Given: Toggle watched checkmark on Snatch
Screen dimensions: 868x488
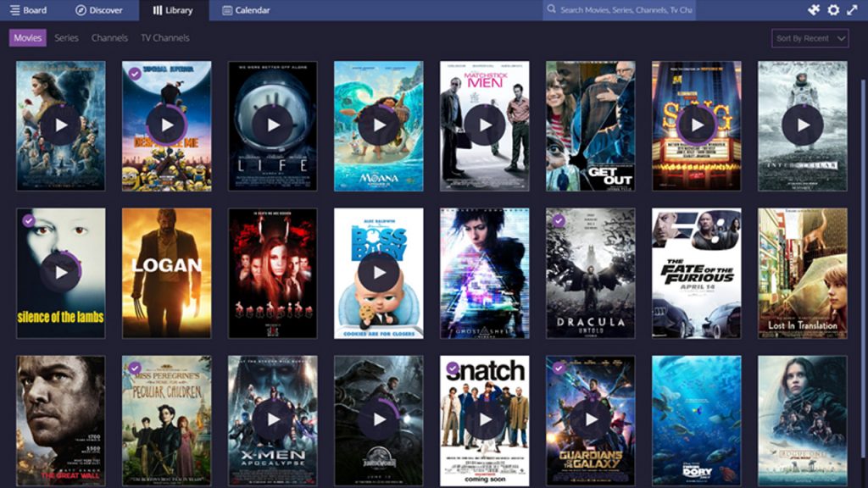Looking at the screenshot, I should click(x=453, y=368).
